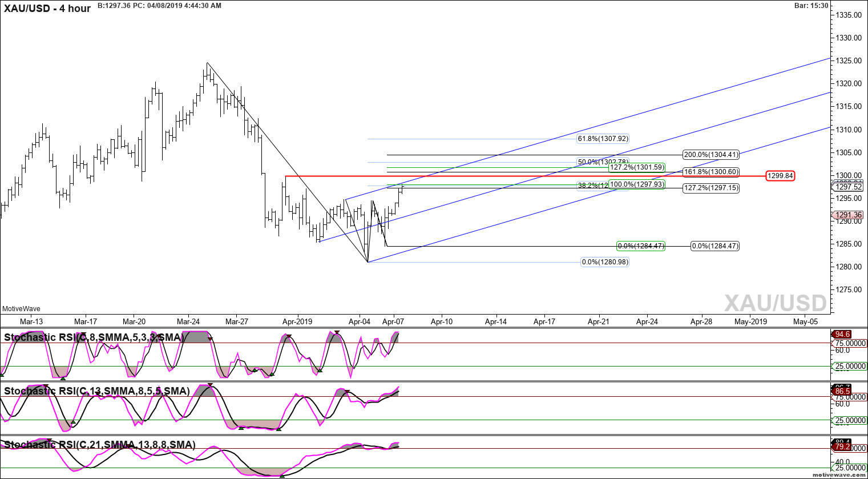
Task: Select the Stochastic RSI(C,13,SMMA,8,5,5,SMA) title
Action: tap(97, 391)
